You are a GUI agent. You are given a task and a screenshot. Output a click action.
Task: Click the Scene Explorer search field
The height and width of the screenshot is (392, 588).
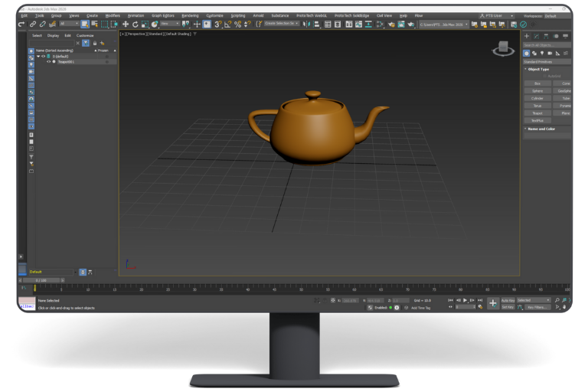(52, 43)
